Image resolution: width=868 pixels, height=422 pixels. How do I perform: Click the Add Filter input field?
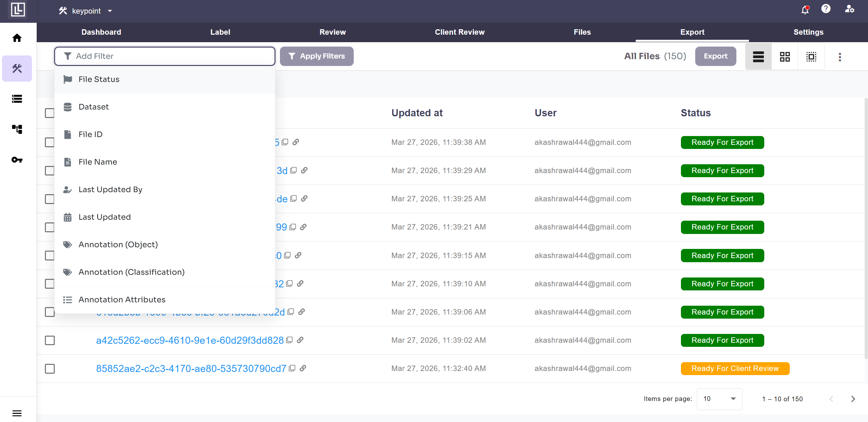[170, 56]
